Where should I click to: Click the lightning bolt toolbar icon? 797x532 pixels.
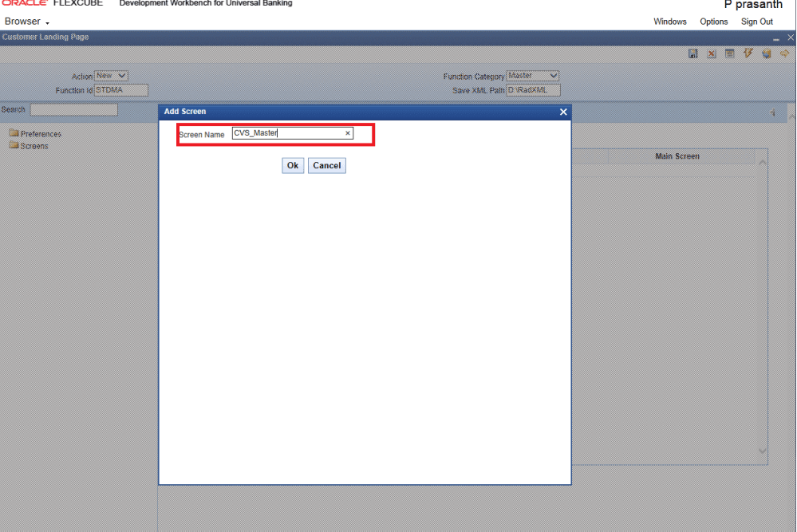click(748, 53)
